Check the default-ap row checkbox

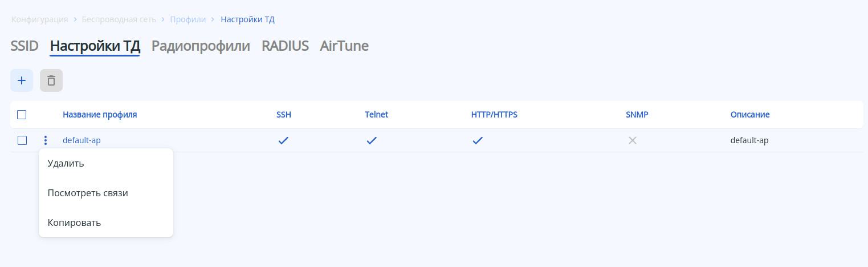22,140
